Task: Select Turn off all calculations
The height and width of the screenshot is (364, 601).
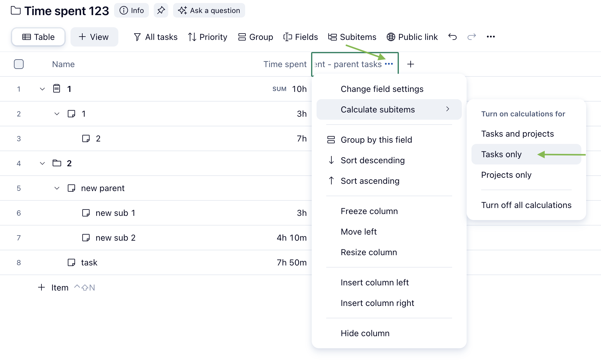Action: pyautogui.click(x=526, y=205)
